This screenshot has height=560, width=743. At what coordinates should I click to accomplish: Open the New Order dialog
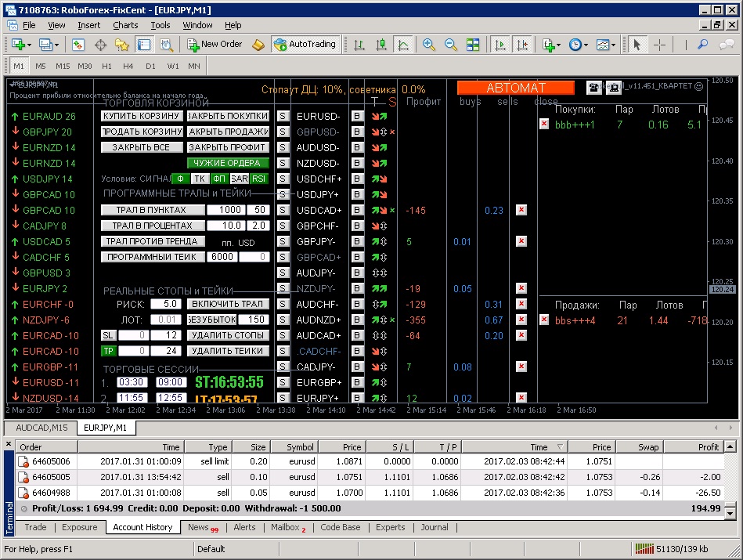(214, 45)
